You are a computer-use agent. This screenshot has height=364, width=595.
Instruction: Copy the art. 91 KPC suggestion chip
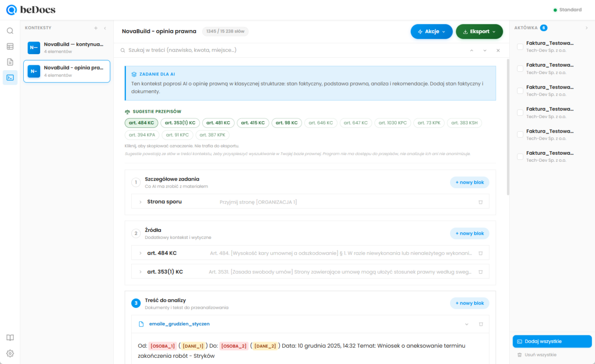177,135
